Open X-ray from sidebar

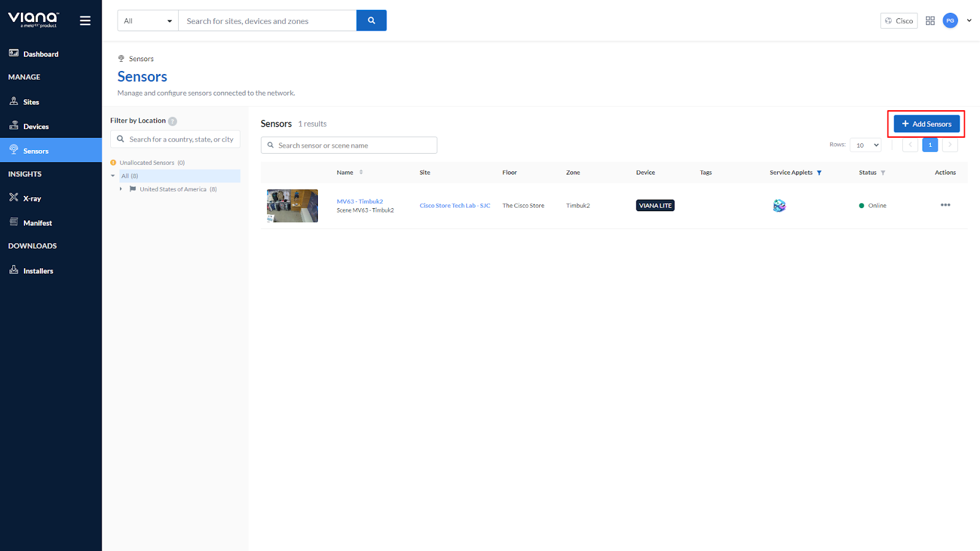[x=32, y=198]
